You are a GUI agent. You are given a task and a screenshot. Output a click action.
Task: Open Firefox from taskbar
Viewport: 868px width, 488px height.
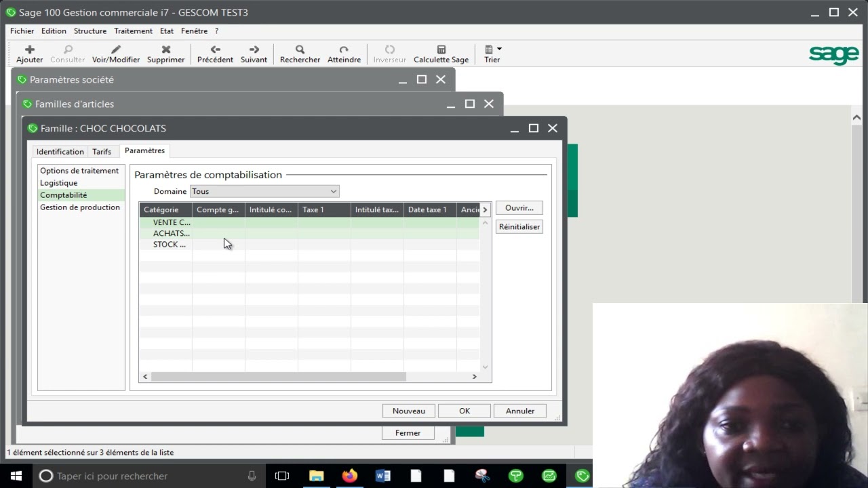click(349, 476)
